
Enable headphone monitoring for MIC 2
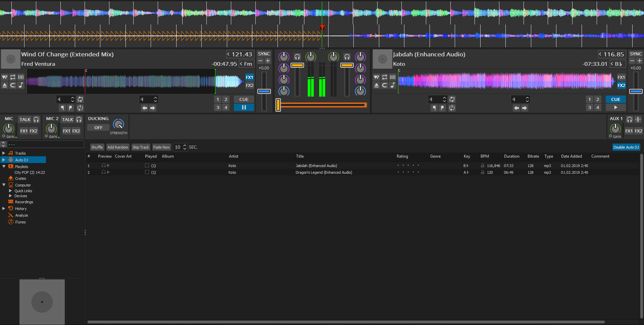click(x=79, y=120)
